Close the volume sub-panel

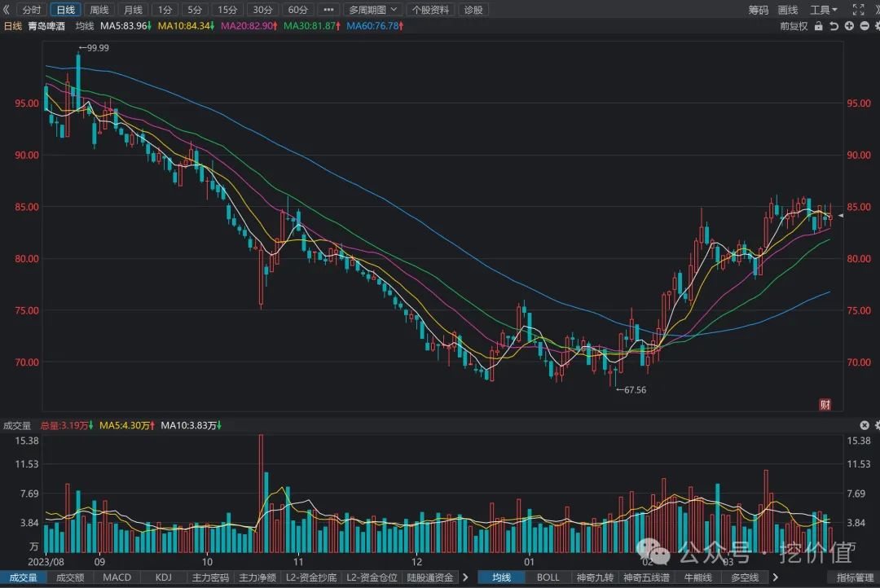[864, 425]
